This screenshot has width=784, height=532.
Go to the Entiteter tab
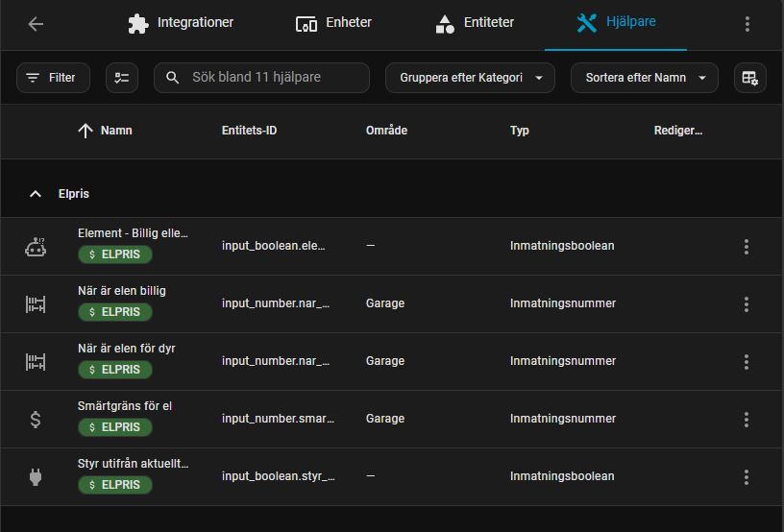[475, 23]
